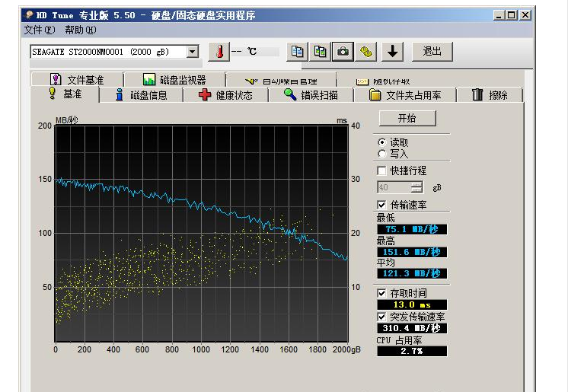Click the 退出 exit button
The width and height of the screenshot is (568, 392).
tap(432, 51)
